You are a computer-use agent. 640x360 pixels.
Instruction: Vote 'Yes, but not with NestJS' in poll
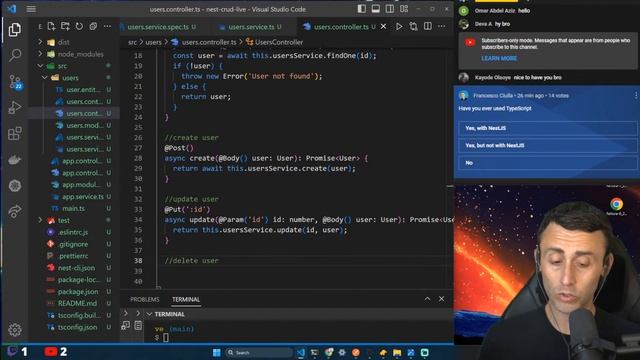(x=547, y=145)
